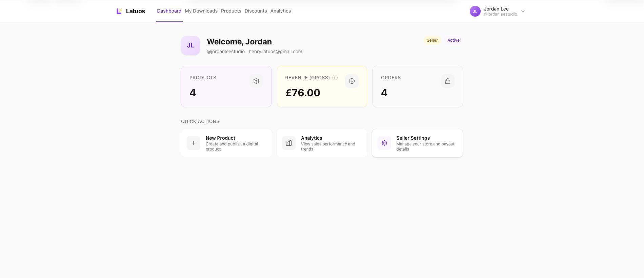The width and height of the screenshot is (644, 278).
Task: Open the New Product quick action
Action: tap(226, 143)
